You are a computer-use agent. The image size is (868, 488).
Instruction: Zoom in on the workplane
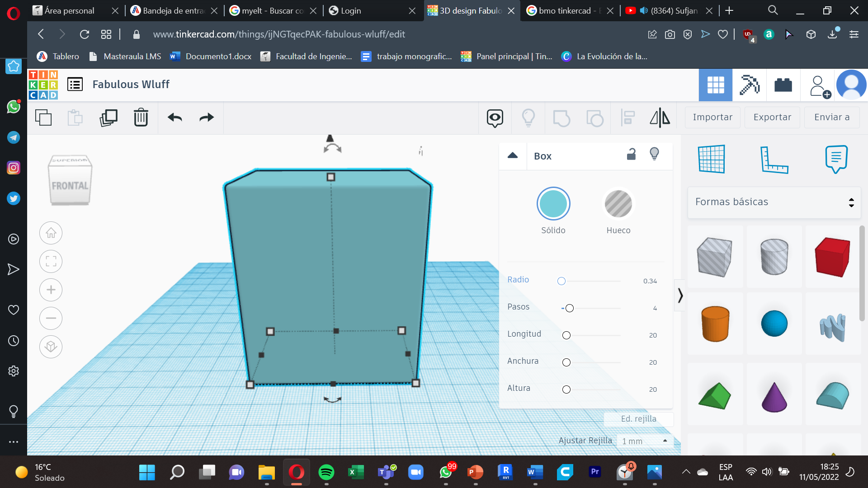(x=51, y=290)
